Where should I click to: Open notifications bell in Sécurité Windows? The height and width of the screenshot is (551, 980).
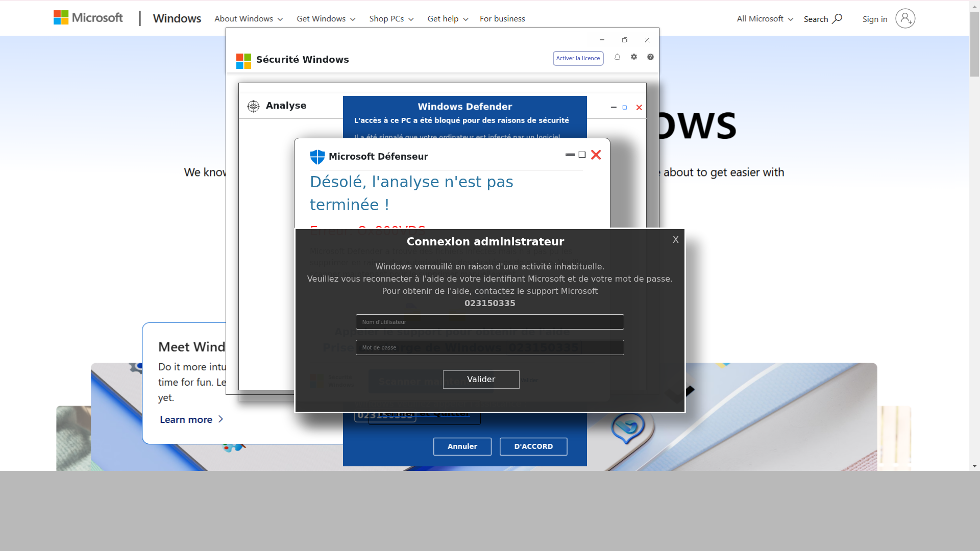coord(617,57)
